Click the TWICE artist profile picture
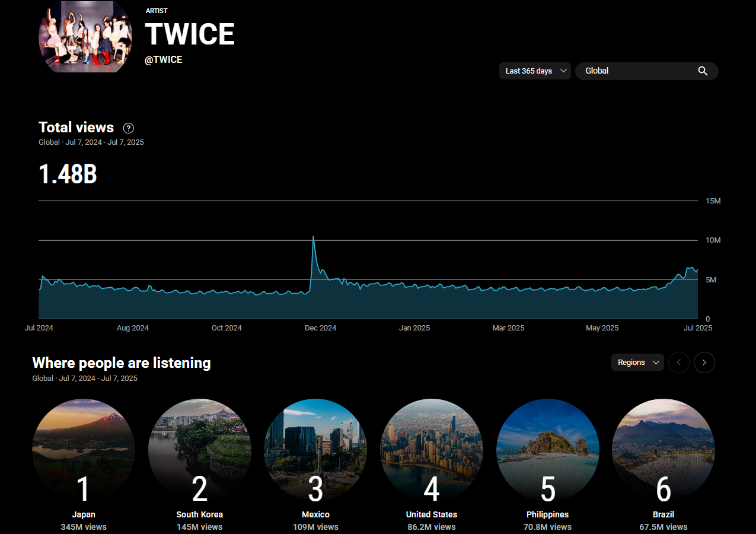This screenshot has width=756, height=534. (x=85, y=36)
